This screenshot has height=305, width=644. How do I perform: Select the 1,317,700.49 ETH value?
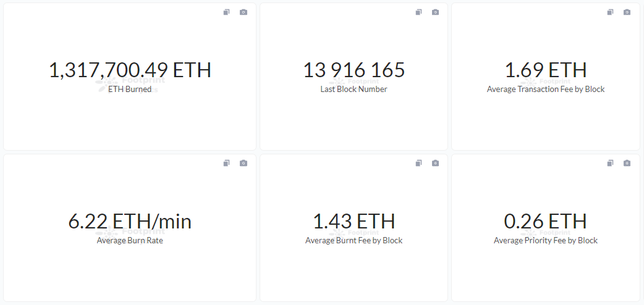pyautogui.click(x=130, y=70)
